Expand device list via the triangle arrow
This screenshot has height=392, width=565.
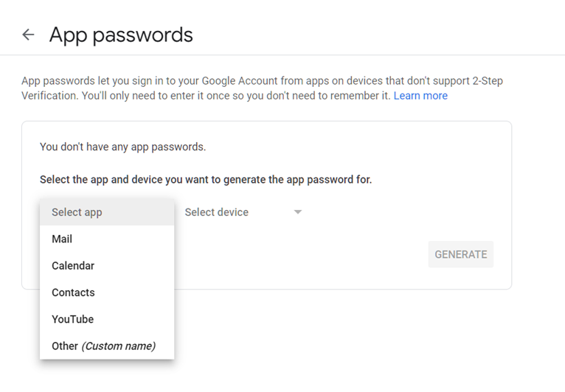pos(298,212)
